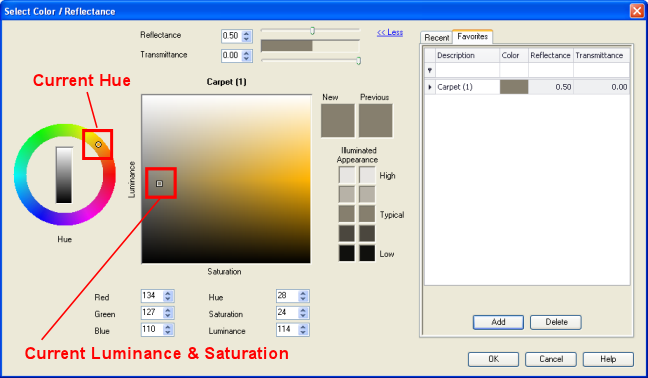Click the Red value input field
The height and width of the screenshot is (378, 648).
[152, 296]
